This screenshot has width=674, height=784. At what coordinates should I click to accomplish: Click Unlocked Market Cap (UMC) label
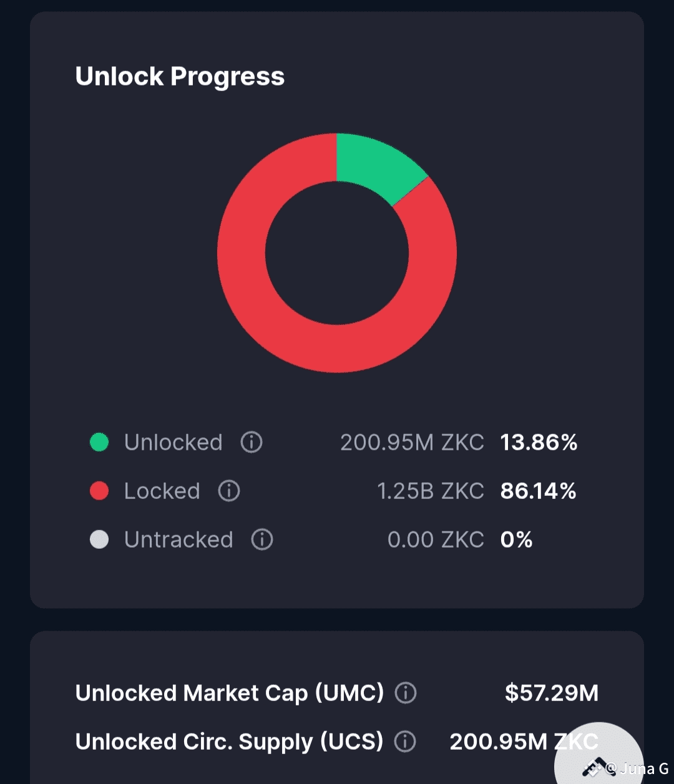point(229,693)
